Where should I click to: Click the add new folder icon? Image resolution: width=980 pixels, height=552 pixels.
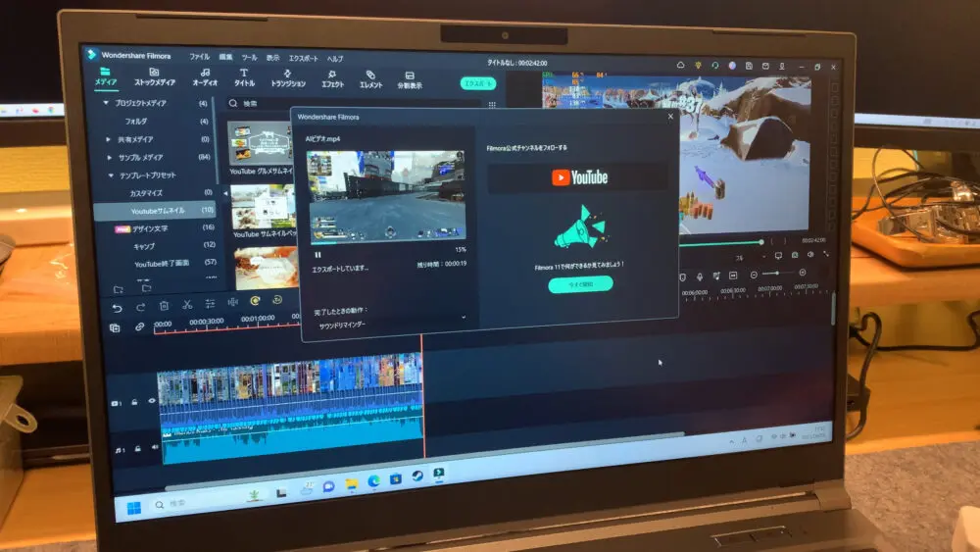point(119,289)
